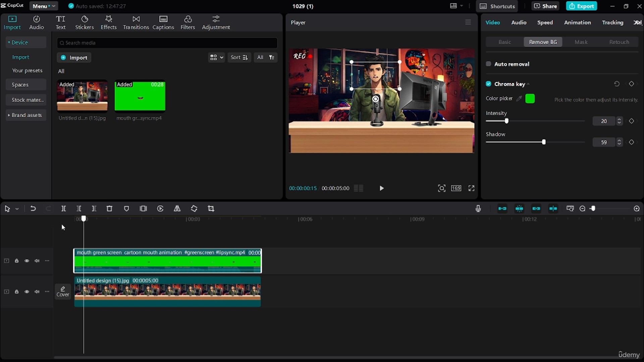Screen dimensions: 644x362
Task: Click the player aspect ratio icon
Action: pyautogui.click(x=456, y=188)
